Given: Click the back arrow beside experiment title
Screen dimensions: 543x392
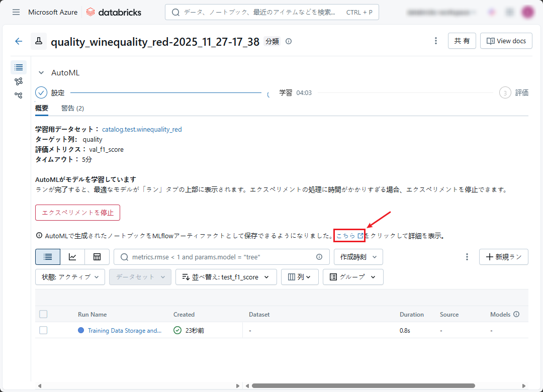Looking at the screenshot, I should [19, 41].
